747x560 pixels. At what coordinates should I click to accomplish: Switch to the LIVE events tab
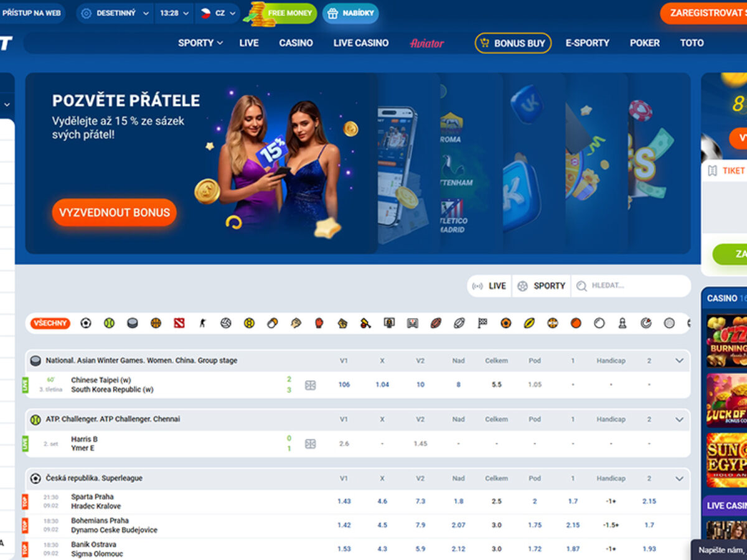coord(489,286)
